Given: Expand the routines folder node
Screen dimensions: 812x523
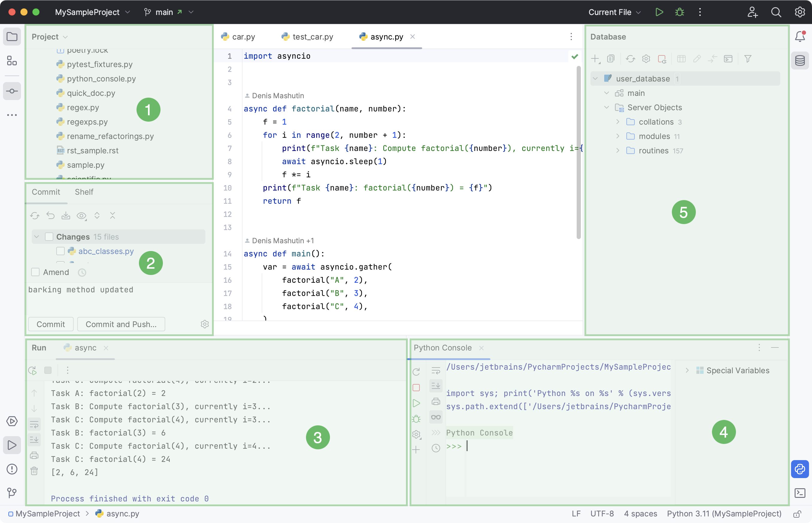Looking at the screenshot, I should pos(618,150).
